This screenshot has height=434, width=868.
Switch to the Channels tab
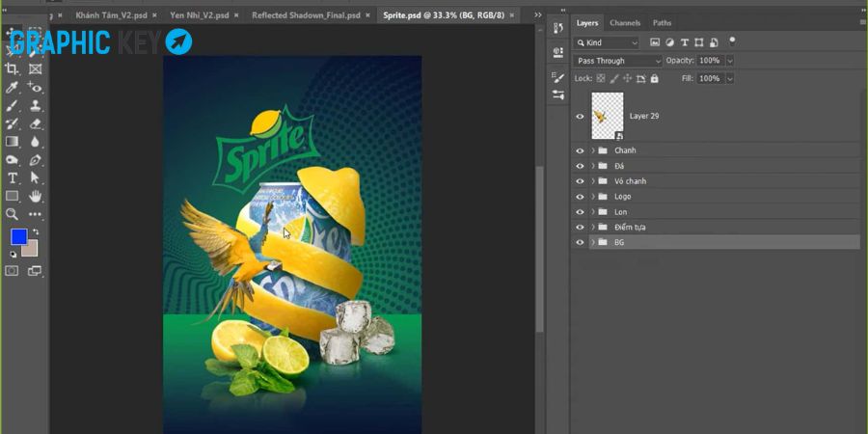[625, 23]
